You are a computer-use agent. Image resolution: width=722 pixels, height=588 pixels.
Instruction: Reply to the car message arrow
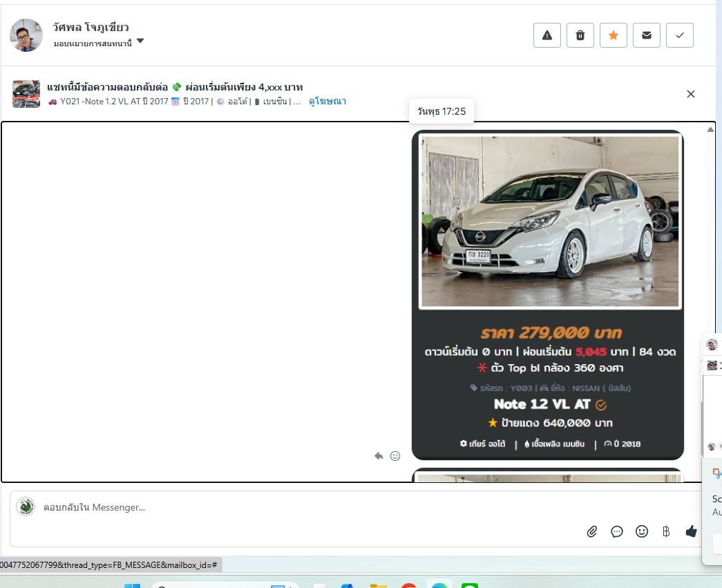(379, 456)
